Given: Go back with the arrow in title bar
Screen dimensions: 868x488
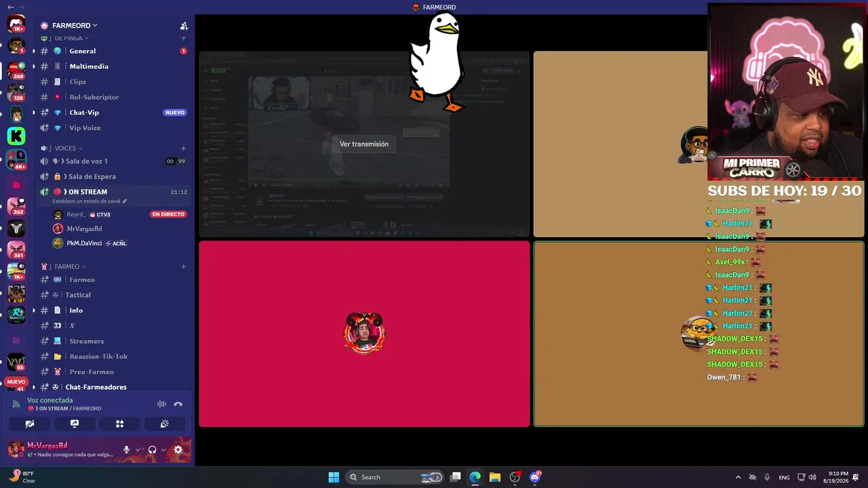Looking at the screenshot, I should pos(10,7).
